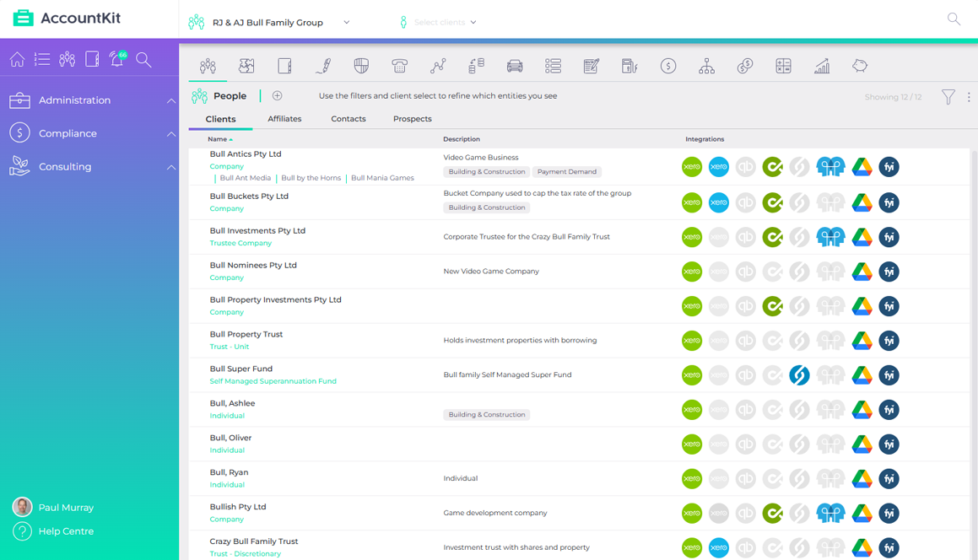Select the People toolbar tab icon
This screenshot has height=560, width=978.
[x=208, y=66]
